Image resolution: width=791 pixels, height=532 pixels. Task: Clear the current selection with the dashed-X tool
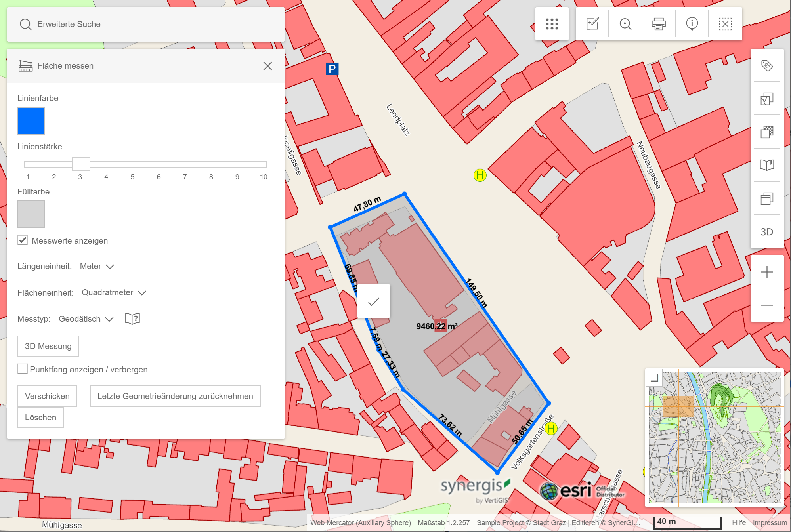pos(725,24)
